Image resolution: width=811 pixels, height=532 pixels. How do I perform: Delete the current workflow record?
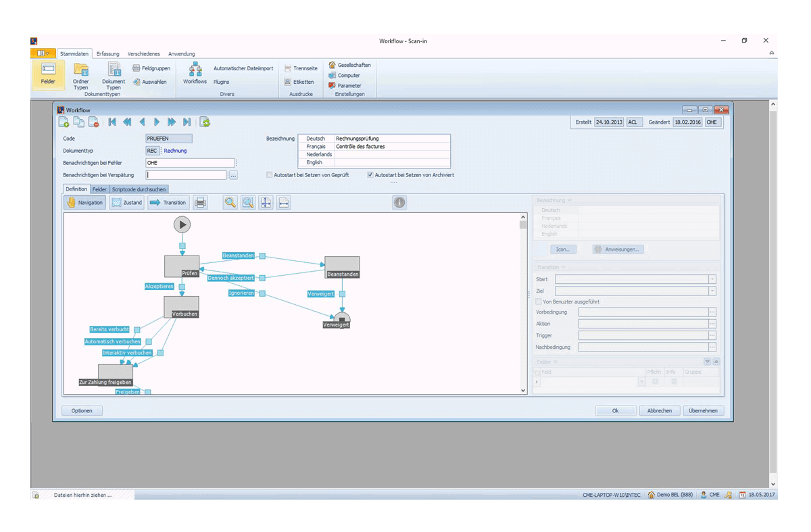94,122
